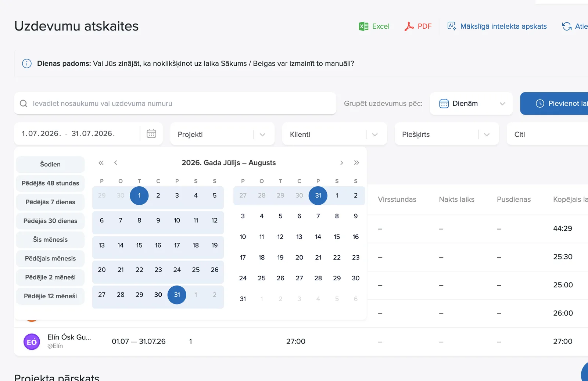This screenshot has width=588, height=381.
Task: Go to next month arrow
Action: click(341, 163)
